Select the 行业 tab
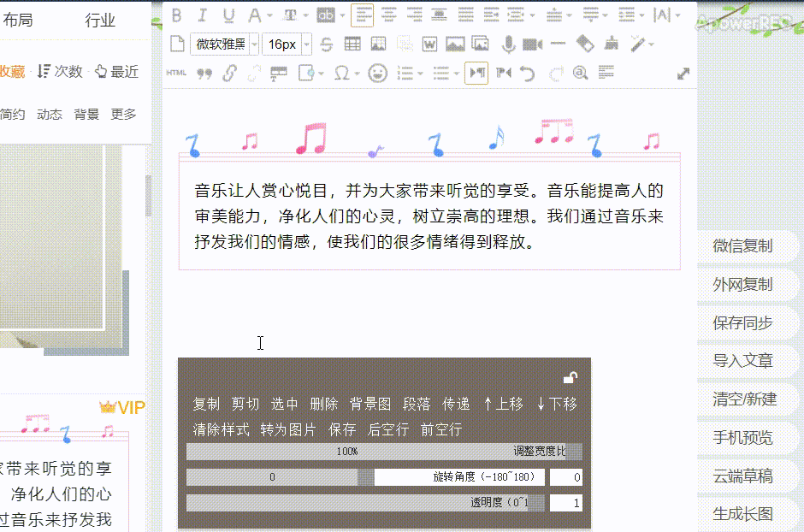Screen dimensions: 804x532 point(100,20)
